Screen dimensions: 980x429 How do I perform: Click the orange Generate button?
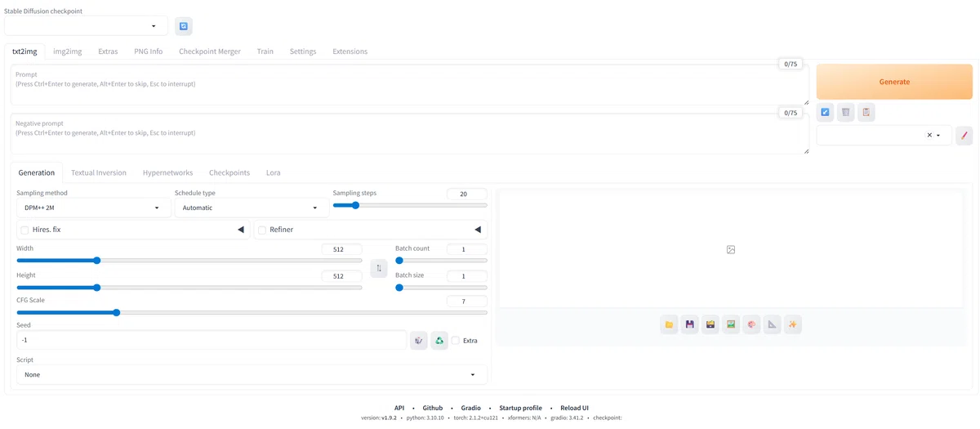[x=894, y=82]
